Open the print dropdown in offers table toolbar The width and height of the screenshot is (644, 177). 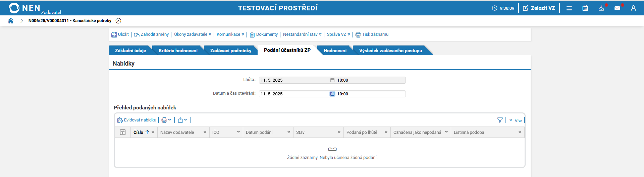[166, 120]
